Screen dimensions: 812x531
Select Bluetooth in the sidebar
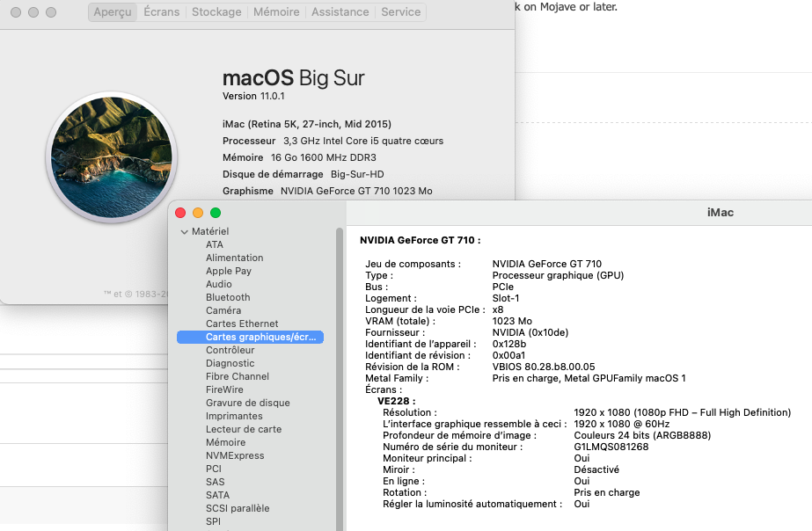228,297
